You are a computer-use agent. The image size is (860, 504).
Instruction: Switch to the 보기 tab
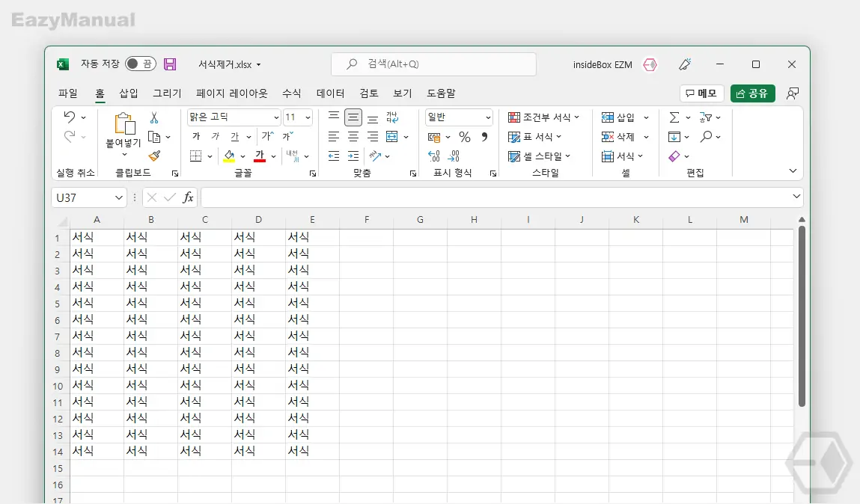coord(402,93)
